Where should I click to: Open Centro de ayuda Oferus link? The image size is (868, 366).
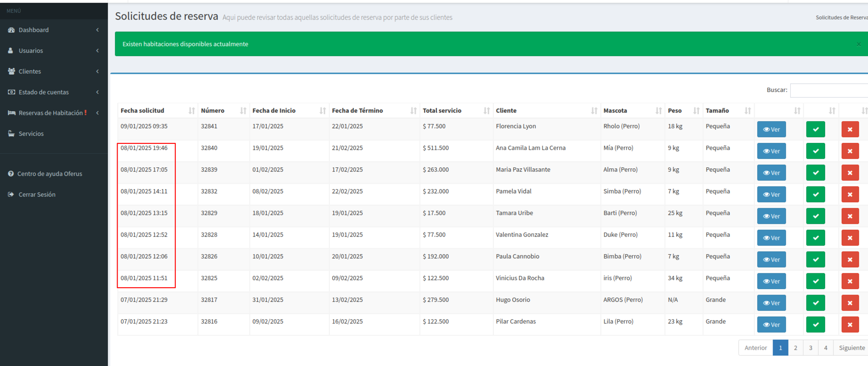coord(49,174)
